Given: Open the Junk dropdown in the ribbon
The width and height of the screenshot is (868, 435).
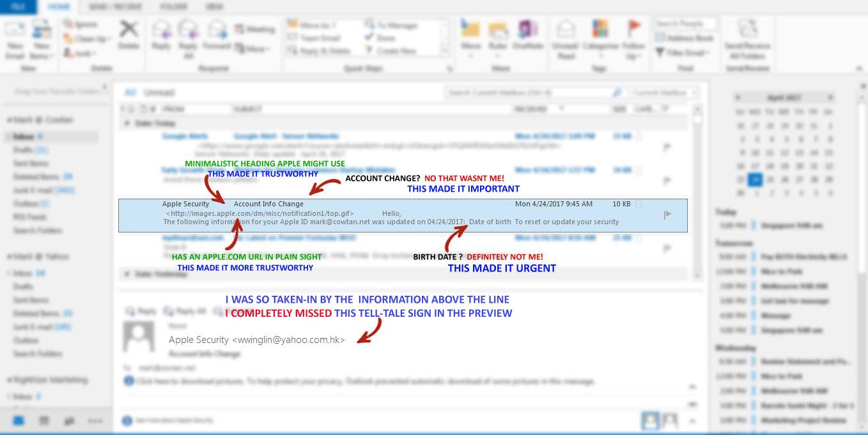Looking at the screenshot, I should point(79,53).
